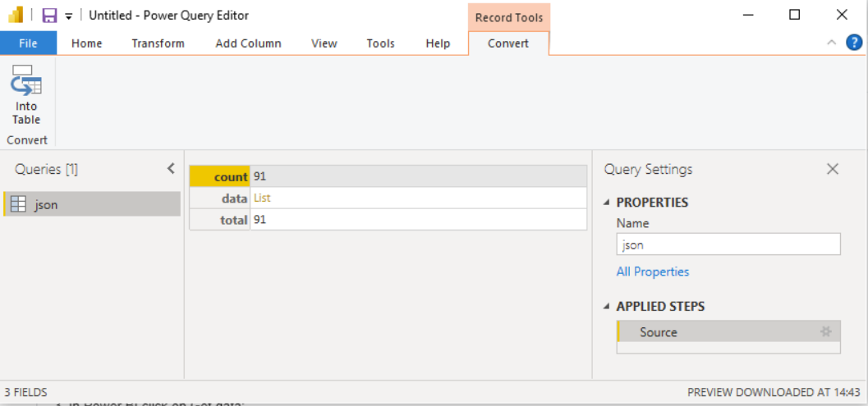Open the quick access toolbar dropdown arrow
Screen dimensions: 868x406
click(69, 16)
